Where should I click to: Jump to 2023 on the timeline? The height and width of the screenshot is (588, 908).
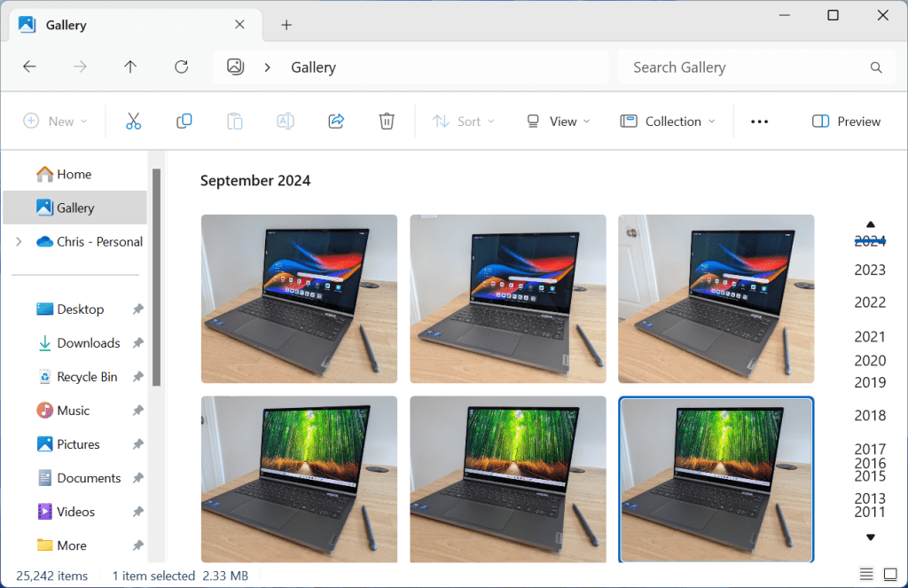click(870, 270)
